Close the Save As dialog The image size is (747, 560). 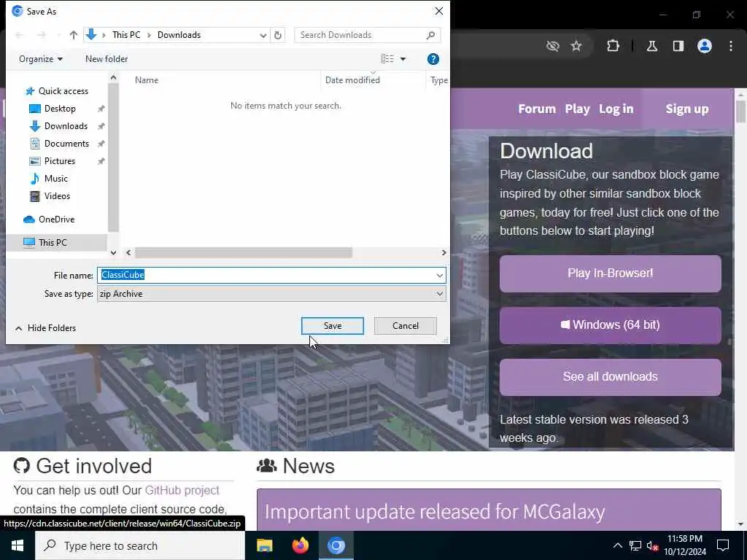tap(438, 11)
